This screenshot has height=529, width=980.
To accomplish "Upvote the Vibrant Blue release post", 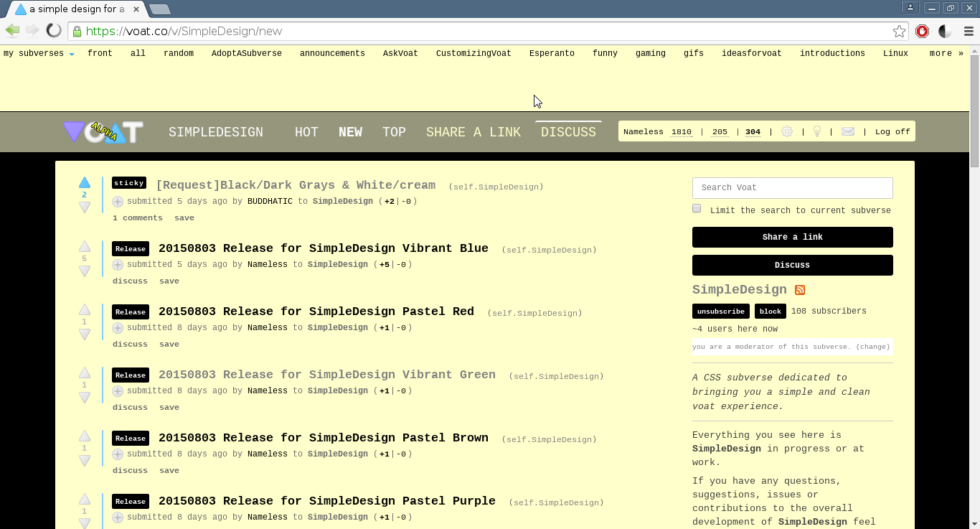I will pyautogui.click(x=85, y=246).
